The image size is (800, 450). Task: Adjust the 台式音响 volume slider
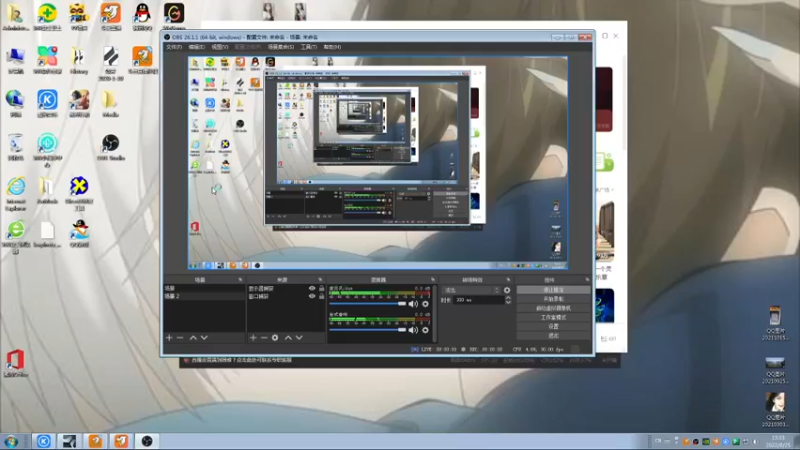tap(367, 330)
